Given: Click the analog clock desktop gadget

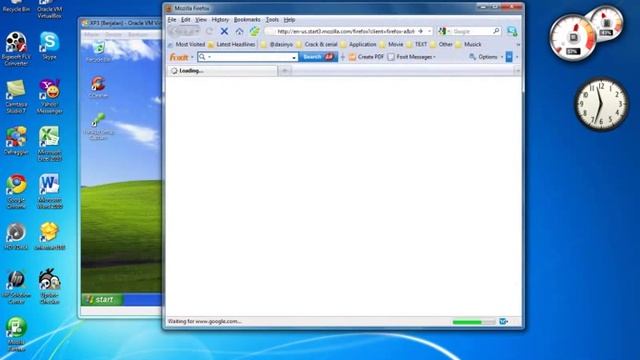Looking at the screenshot, I should (601, 104).
